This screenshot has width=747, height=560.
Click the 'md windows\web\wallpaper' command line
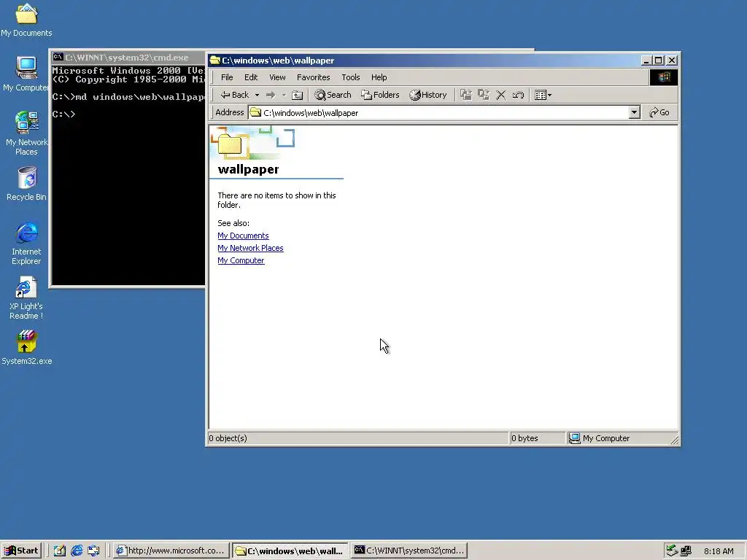[128, 97]
